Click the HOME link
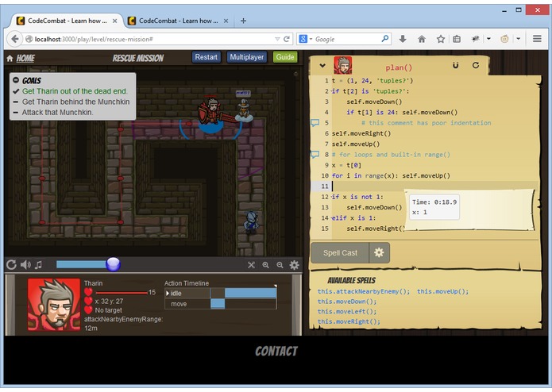This screenshot has width=552, height=392. click(x=25, y=58)
